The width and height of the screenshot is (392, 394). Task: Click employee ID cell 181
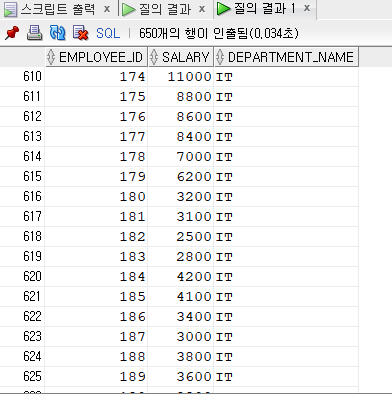pyautogui.click(x=96, y=217)
